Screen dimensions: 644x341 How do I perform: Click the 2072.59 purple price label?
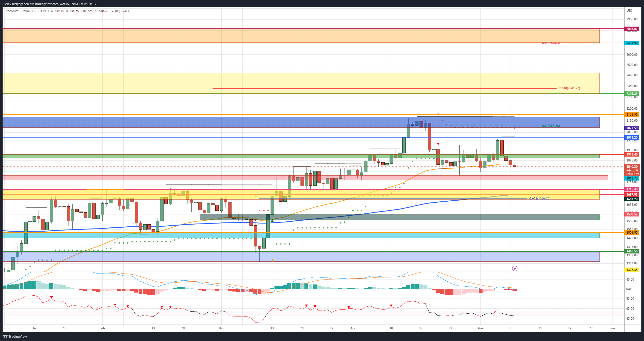(632, 128)
